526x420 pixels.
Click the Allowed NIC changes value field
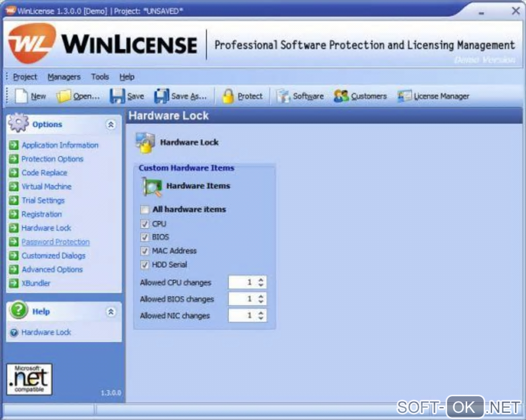(243, 315)
